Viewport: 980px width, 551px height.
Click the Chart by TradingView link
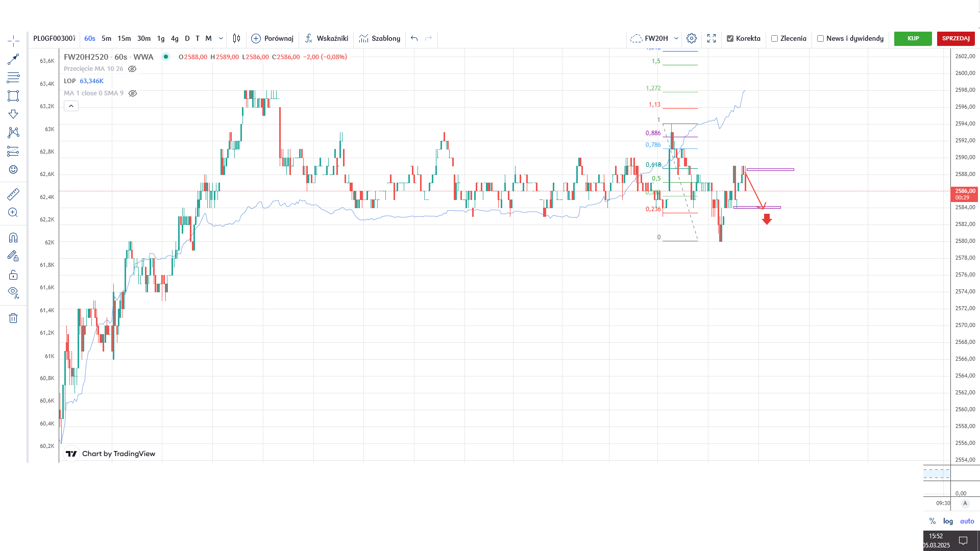[x=109, y=454]
